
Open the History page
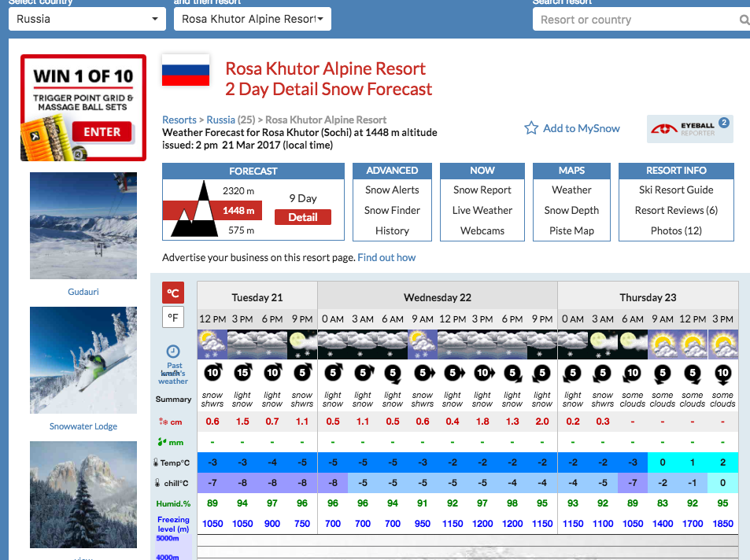[392, 231]
